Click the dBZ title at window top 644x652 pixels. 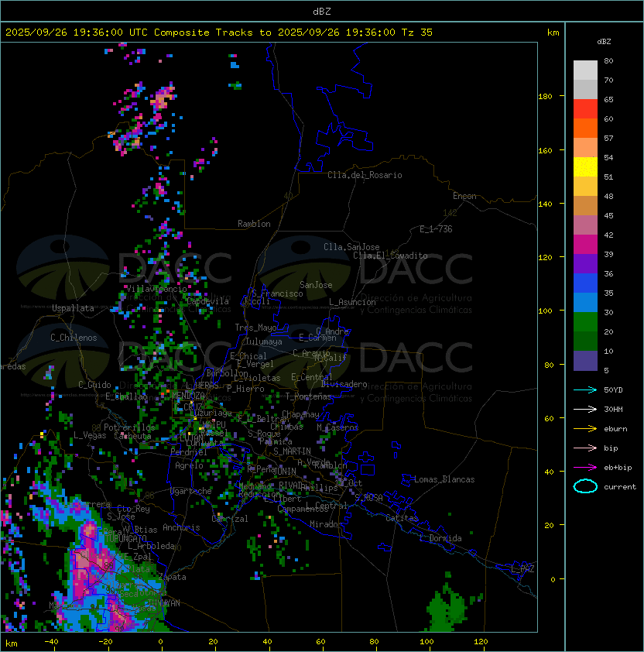coord(322,12)
